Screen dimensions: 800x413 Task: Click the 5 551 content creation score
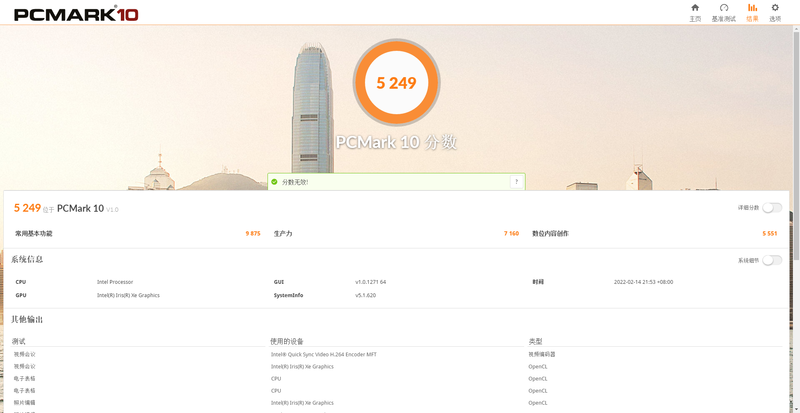769,233
